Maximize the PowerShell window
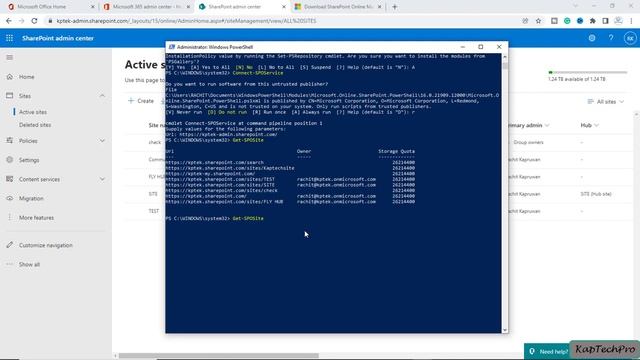640x360 pixels. click(480, 47)
